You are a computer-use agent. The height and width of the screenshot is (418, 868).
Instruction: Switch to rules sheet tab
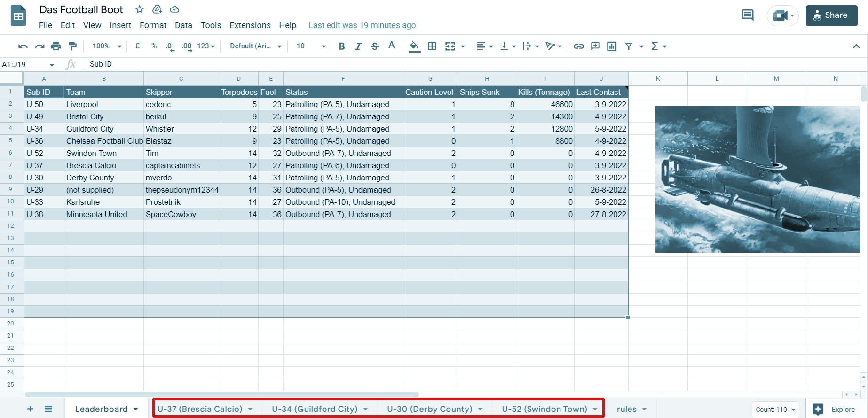[631, 409]
